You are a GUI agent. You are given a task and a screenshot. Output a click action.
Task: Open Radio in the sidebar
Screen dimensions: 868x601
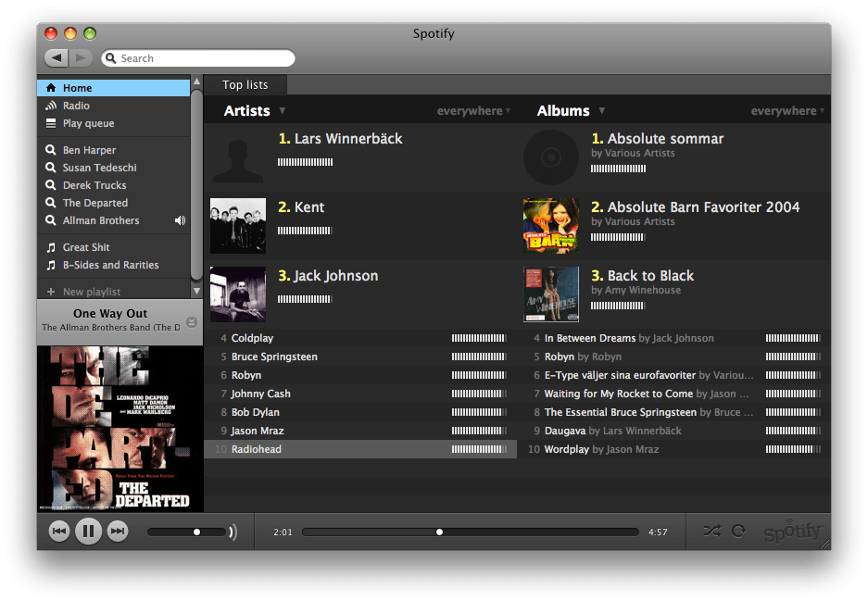[114, 106]
